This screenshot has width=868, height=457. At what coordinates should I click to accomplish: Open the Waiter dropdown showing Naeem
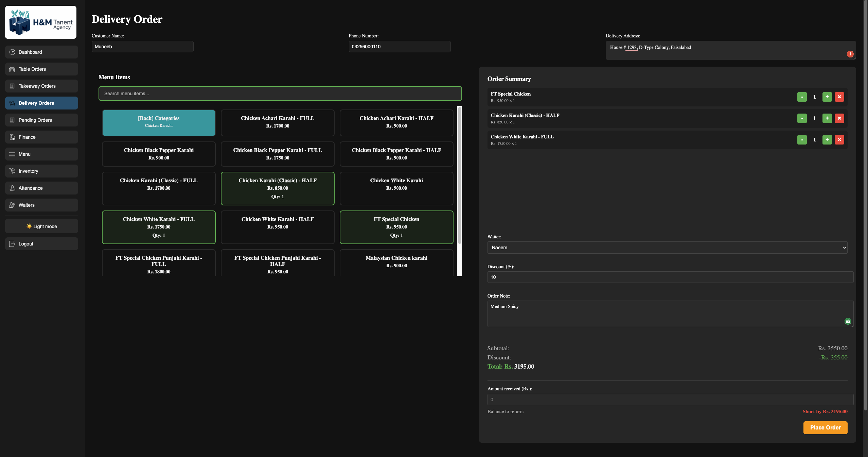coord(667,248)
